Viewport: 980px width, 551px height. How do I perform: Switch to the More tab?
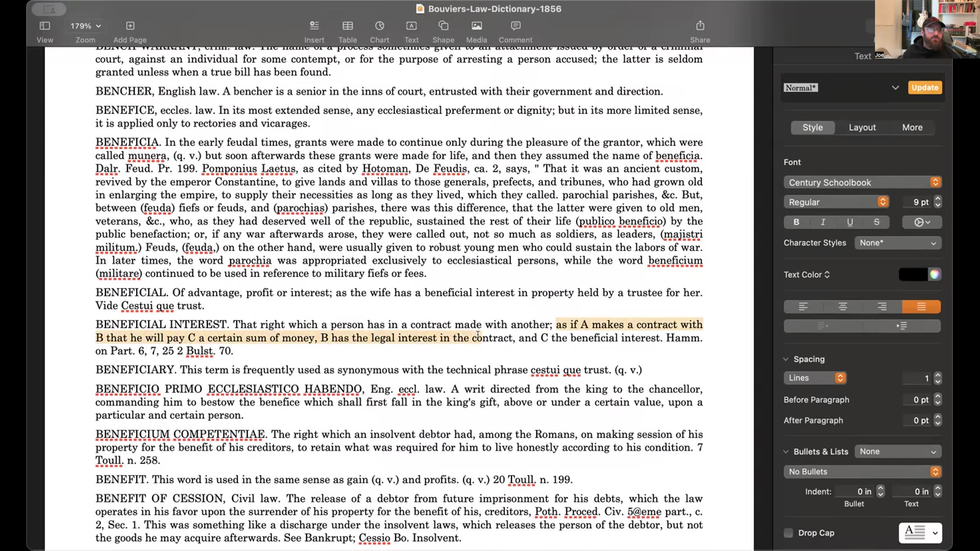tap(912, 127)
